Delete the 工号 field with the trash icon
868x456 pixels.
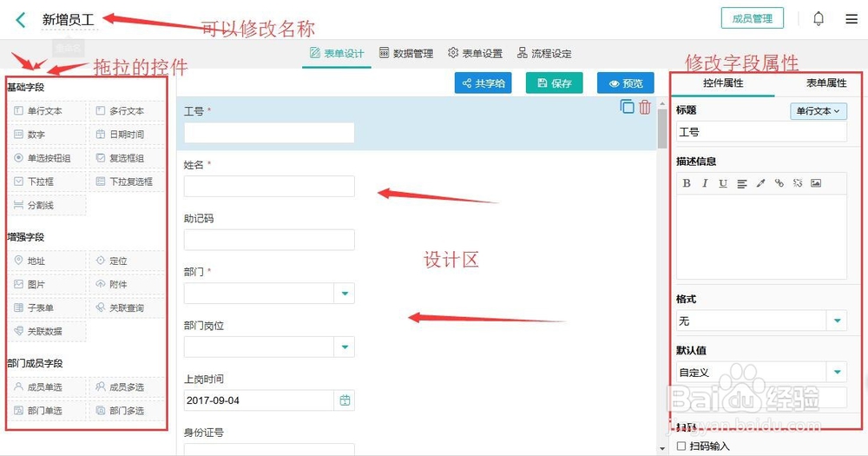click(x=644, y=107)
